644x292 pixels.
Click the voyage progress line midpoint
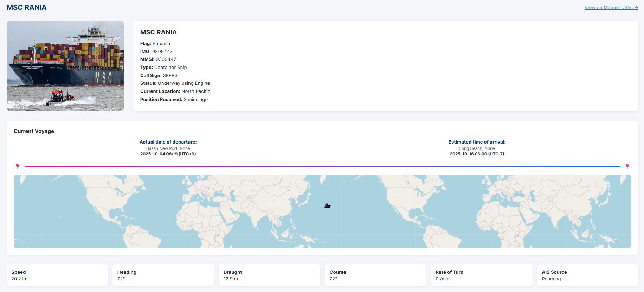pyautogui.click(x=322, y=166)
